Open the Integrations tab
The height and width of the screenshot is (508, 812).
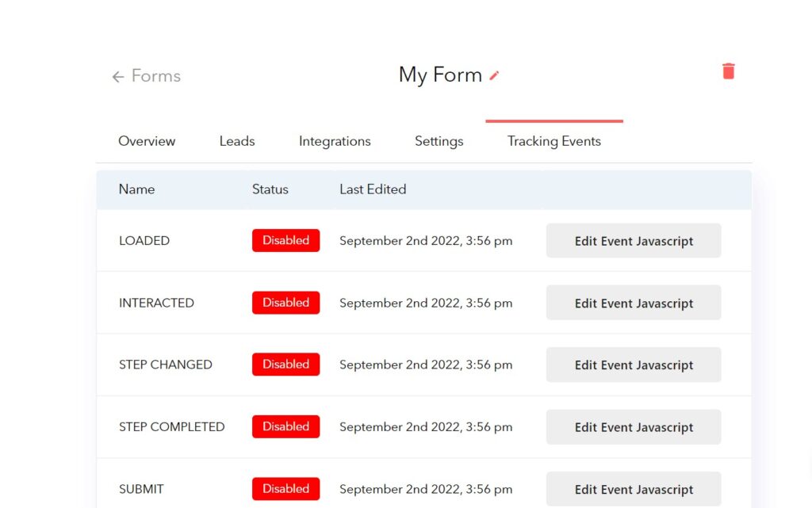pos(335,141)
